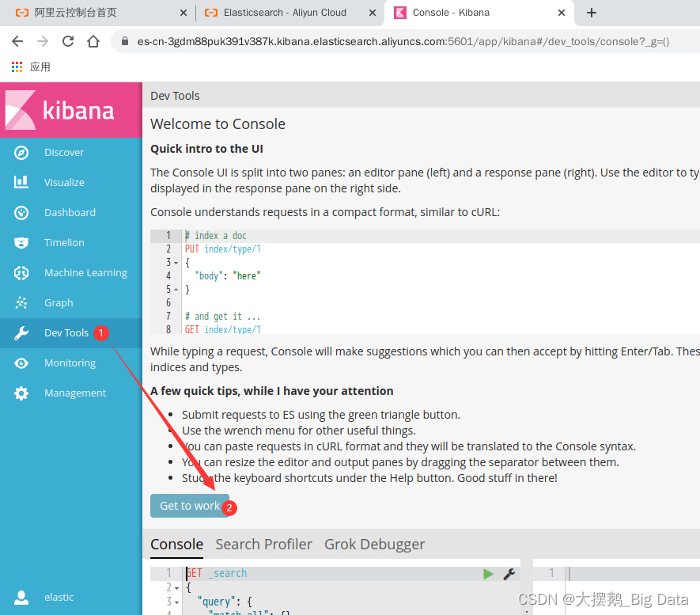Click the site security padlock icon
Screen dimensions: 700x615
point(125,41)
